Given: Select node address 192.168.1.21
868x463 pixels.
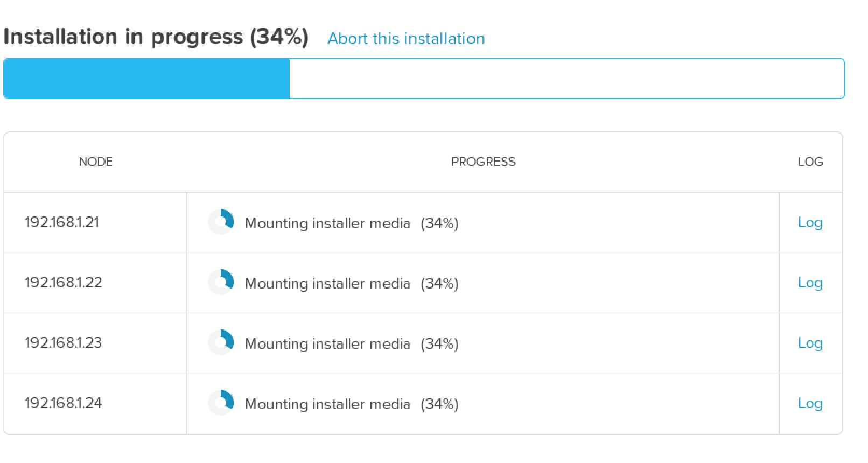Looking at the screenshot, I should point(62,222).
